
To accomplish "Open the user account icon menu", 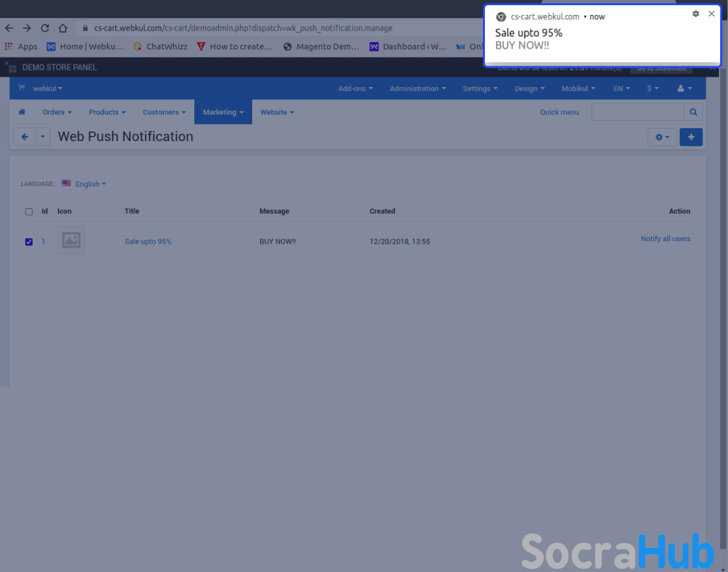I will [x=684, y=88].
